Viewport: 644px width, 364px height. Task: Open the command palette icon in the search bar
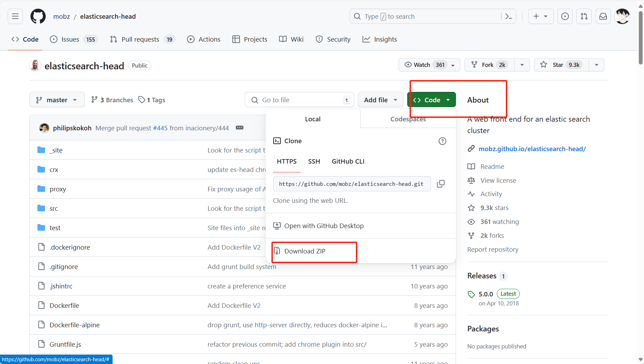(508, 16)
